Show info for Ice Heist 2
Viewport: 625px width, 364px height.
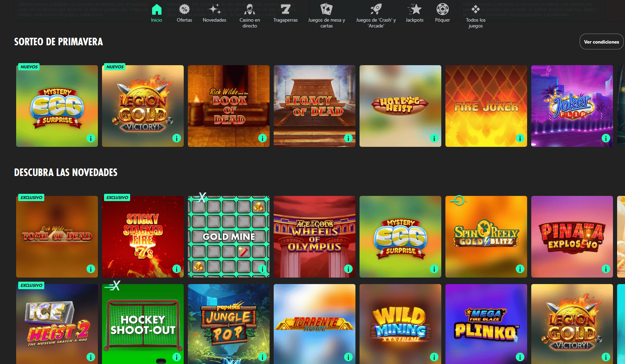point(91,357)
